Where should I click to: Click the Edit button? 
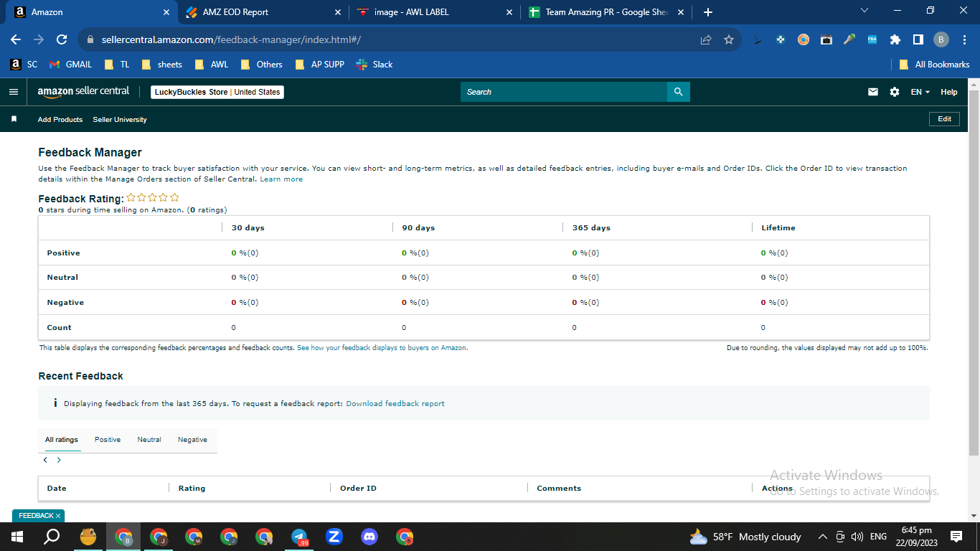pos(944,119)
